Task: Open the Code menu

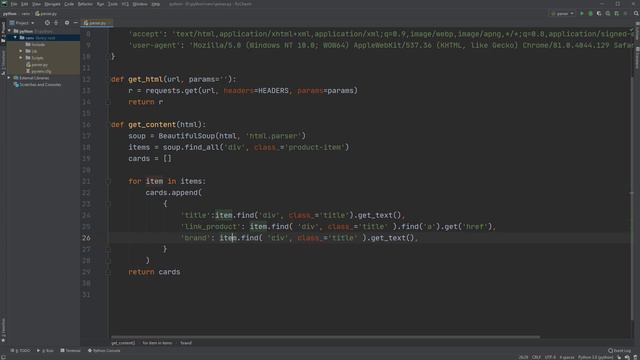Action: 69,4
